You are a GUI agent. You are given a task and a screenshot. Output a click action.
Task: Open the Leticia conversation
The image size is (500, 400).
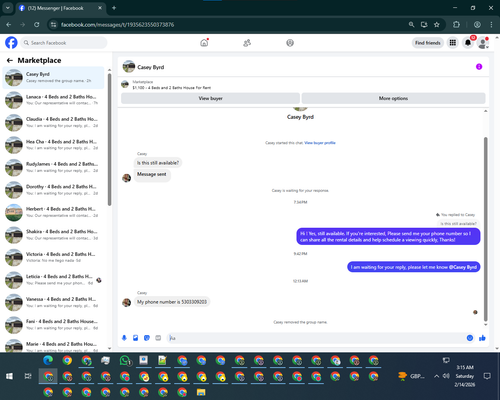click(53, 280)
